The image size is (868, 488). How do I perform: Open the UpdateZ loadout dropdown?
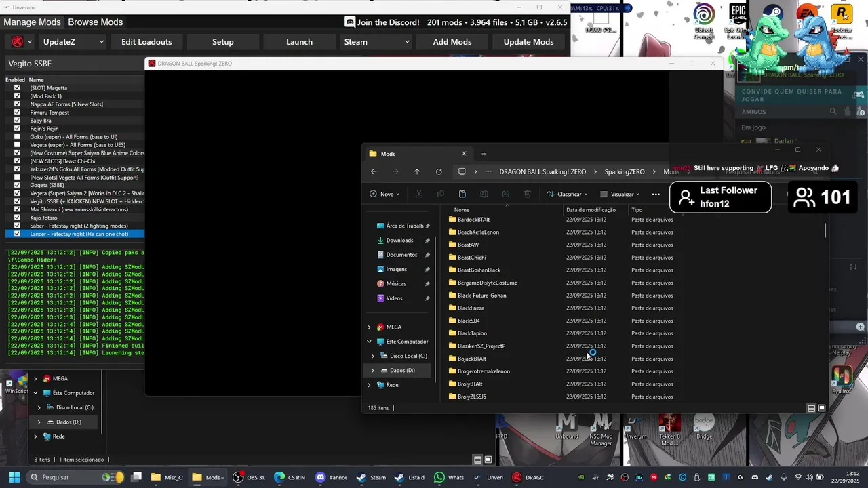tap(73, 42)
